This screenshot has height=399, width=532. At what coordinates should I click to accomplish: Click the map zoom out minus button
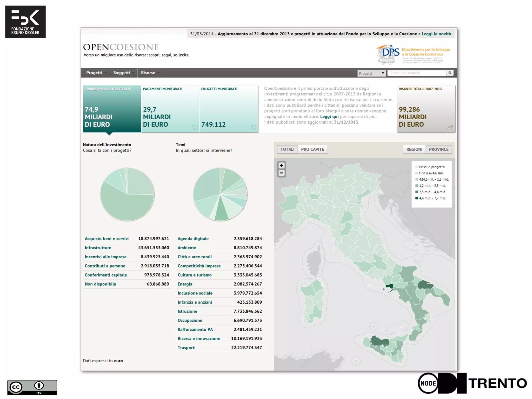pos(281,173)
